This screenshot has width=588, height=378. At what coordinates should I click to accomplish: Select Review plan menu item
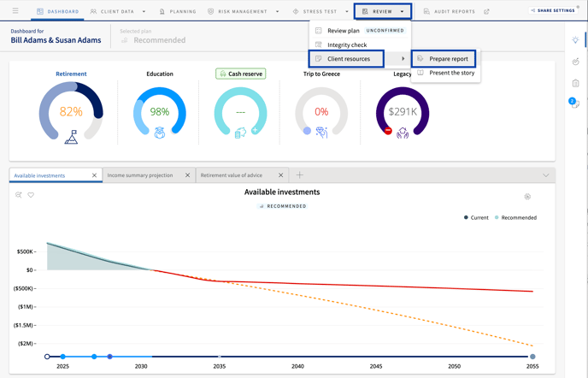click(343, 31)
